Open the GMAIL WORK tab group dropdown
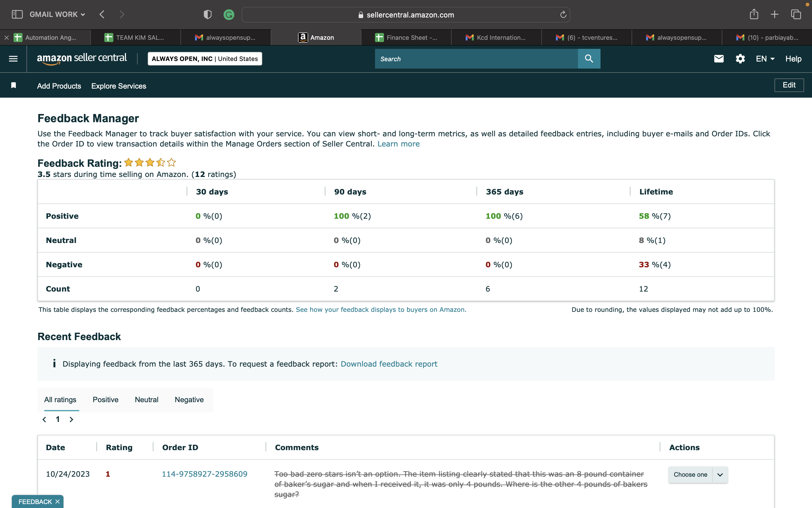Viewport: 812px width, 508px height. (x=58, y=14)
